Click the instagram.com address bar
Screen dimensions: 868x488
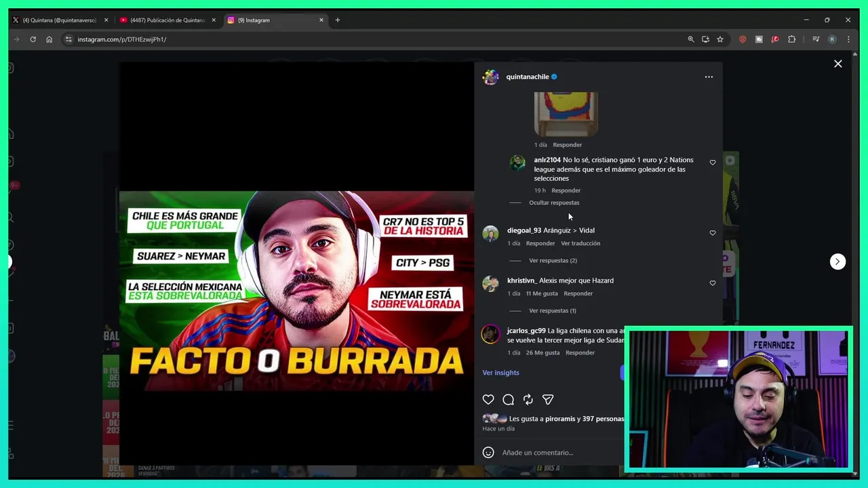[x=373, y=39]
